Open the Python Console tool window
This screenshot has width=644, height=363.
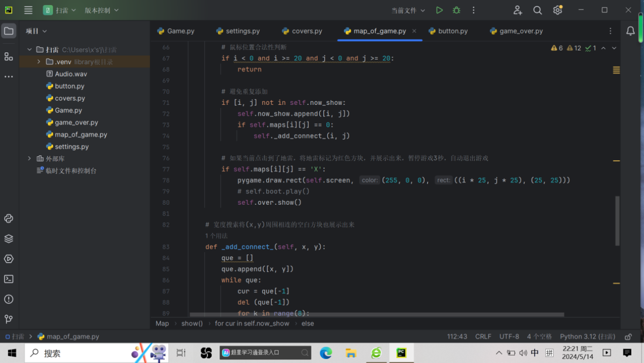pos(9,218)
